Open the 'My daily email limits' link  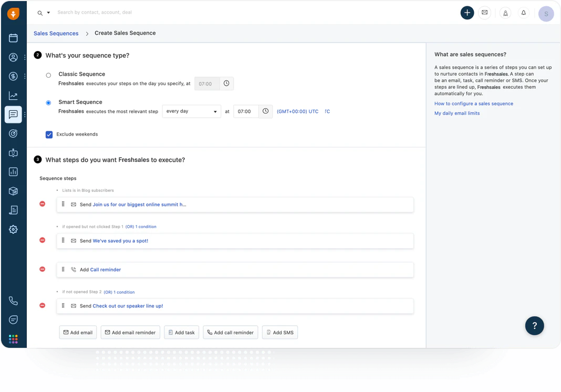click(x=456, y=113)
